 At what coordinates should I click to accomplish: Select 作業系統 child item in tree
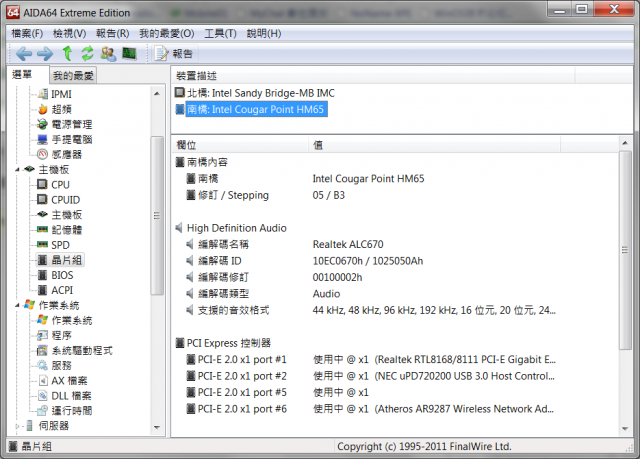coord(71,321)
